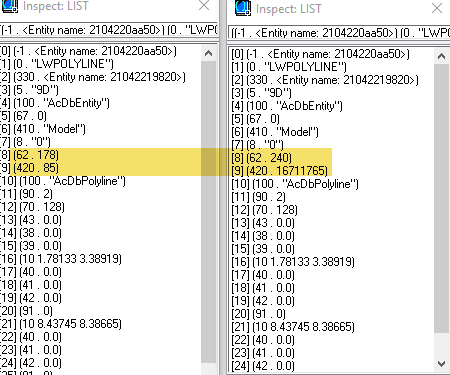Select row [4] "AcDbEntity" in left window
This screenshot has height=375, width=450.
[55, 103]
